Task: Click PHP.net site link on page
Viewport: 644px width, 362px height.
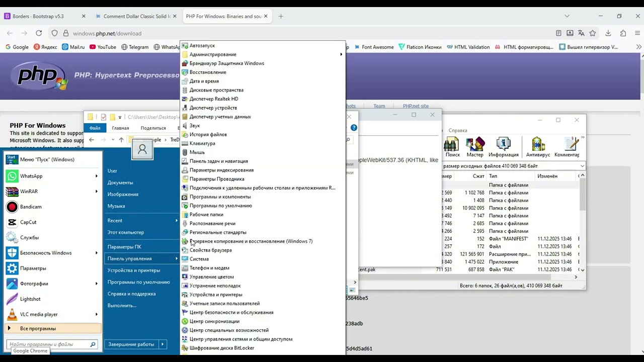Action: [416, 106]
